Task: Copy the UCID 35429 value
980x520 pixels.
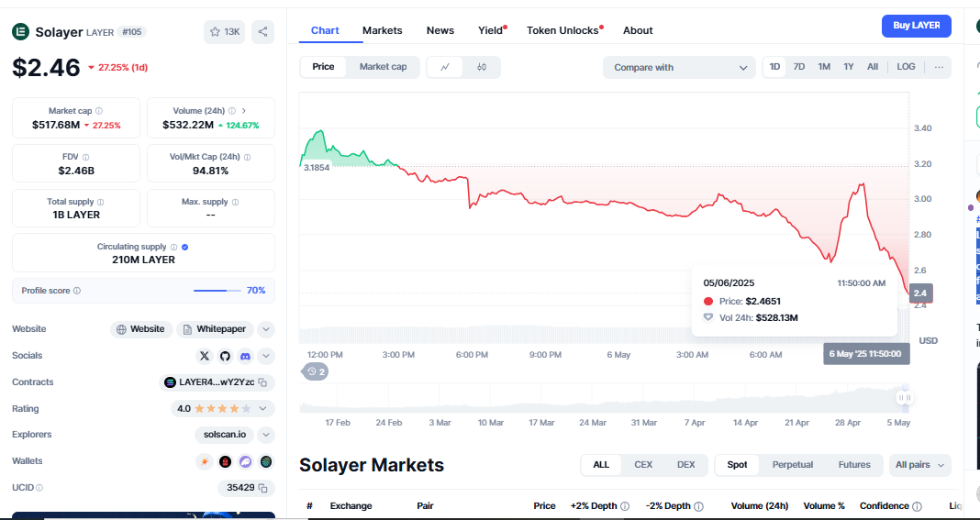Action: tap(263, 488)
